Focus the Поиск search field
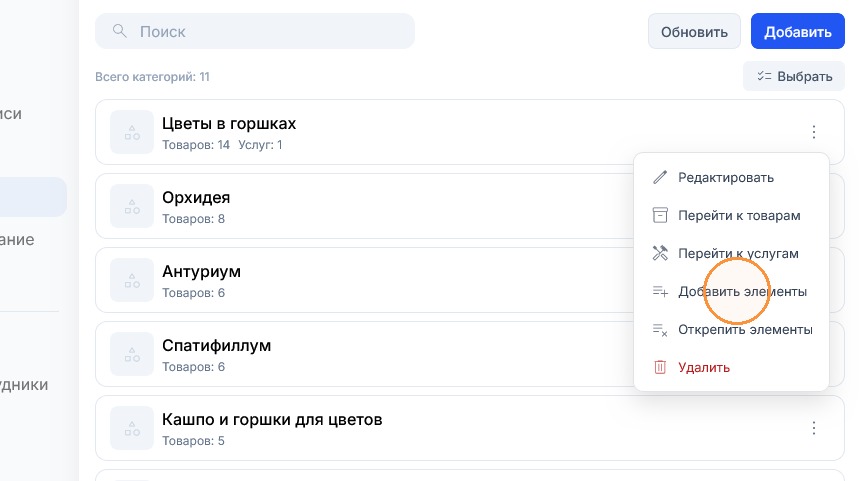The height and width of the screenshot is (481, 861). click(x=255, y=31)
